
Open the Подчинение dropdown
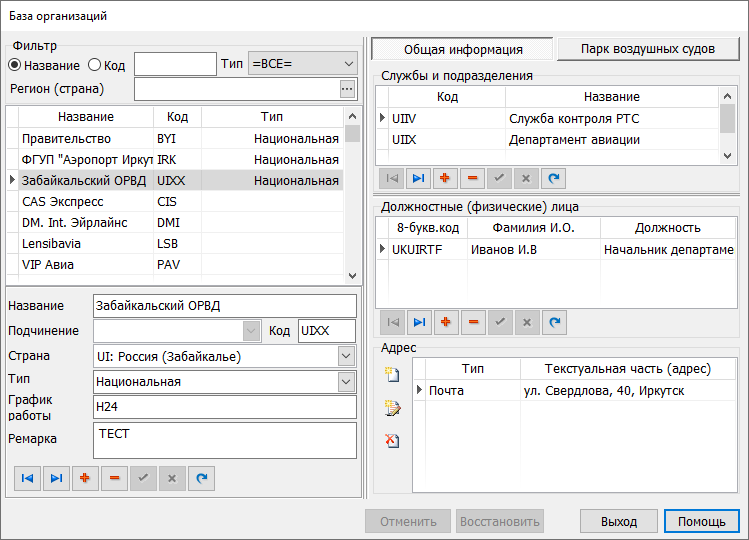(x=250, y=331)
